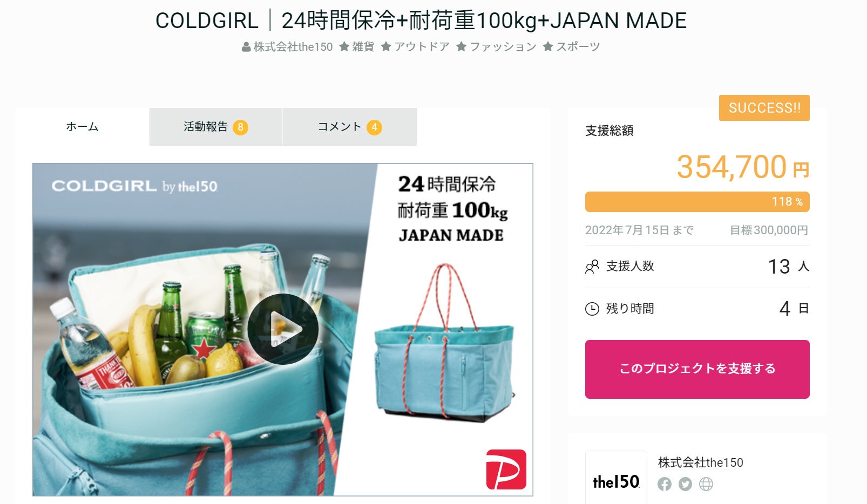
Task: Click the PayPay logo icon
Action: click(506, 469)
